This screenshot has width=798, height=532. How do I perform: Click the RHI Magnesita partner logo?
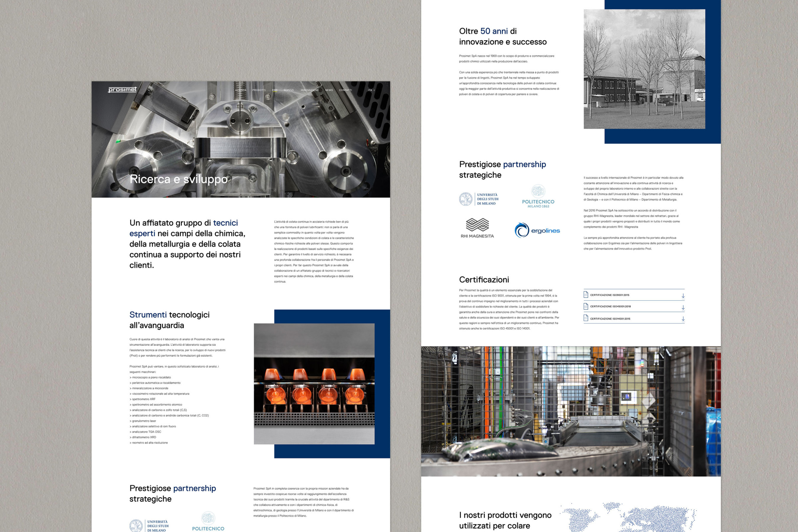(477, 228)
